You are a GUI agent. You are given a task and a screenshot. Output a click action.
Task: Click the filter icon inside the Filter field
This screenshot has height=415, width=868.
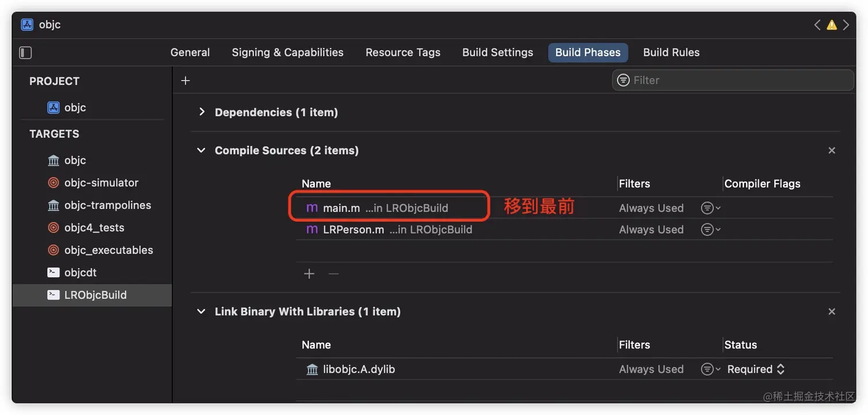click(x=623, y=80)
